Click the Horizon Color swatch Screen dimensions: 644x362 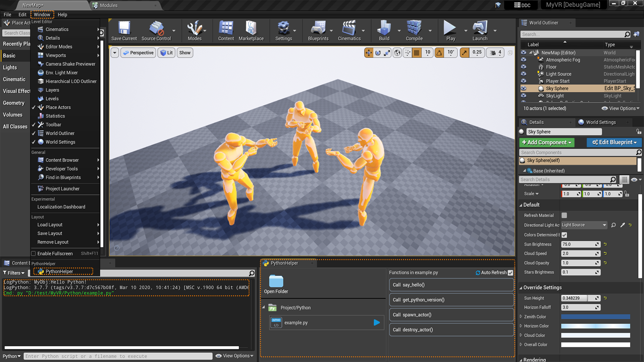595,326
